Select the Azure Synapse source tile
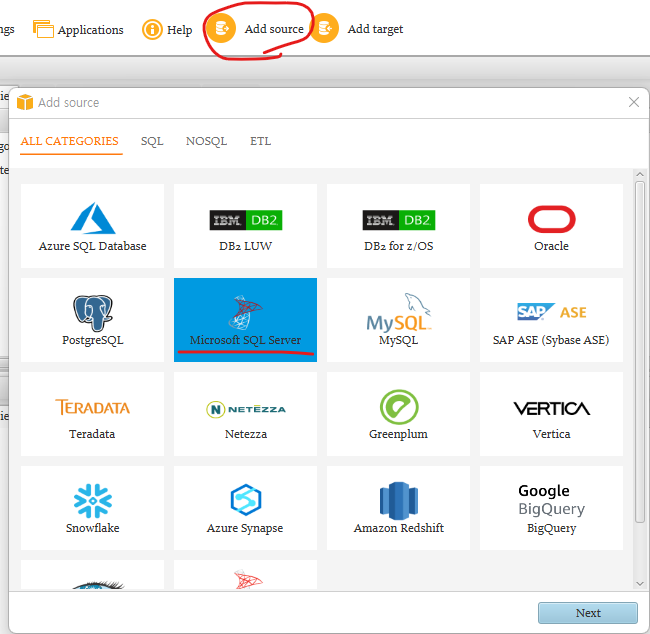Viewport: 650px width, 634px height. pyautogui.click(x=245, y=508)
